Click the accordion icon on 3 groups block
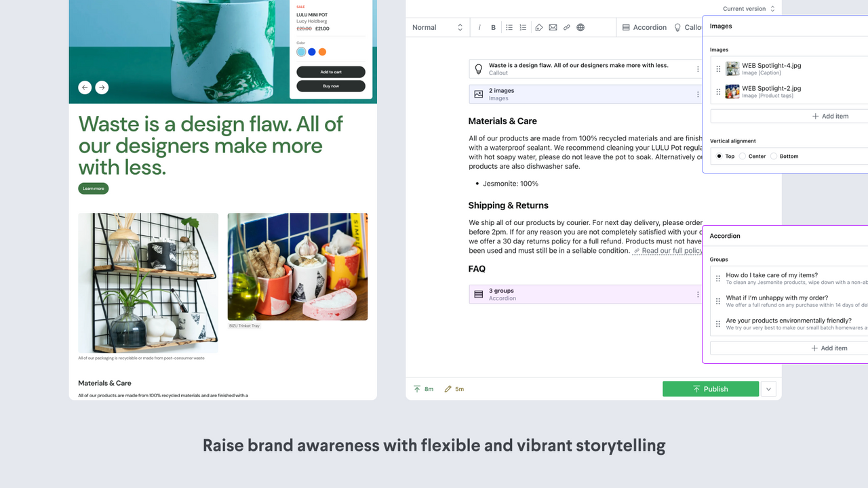868x488 pixels. pos(479,294)
